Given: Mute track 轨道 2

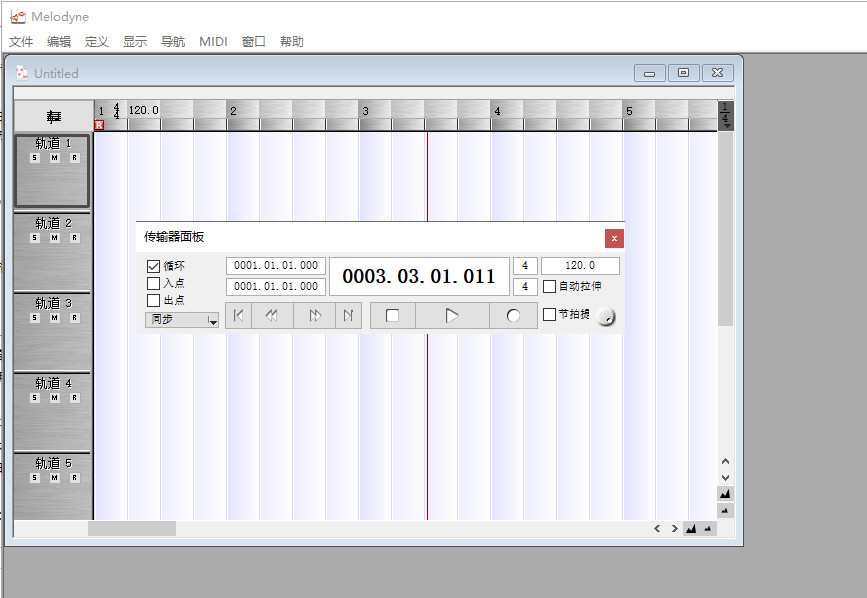Looking at the screenshot, I should click(54, 238).
